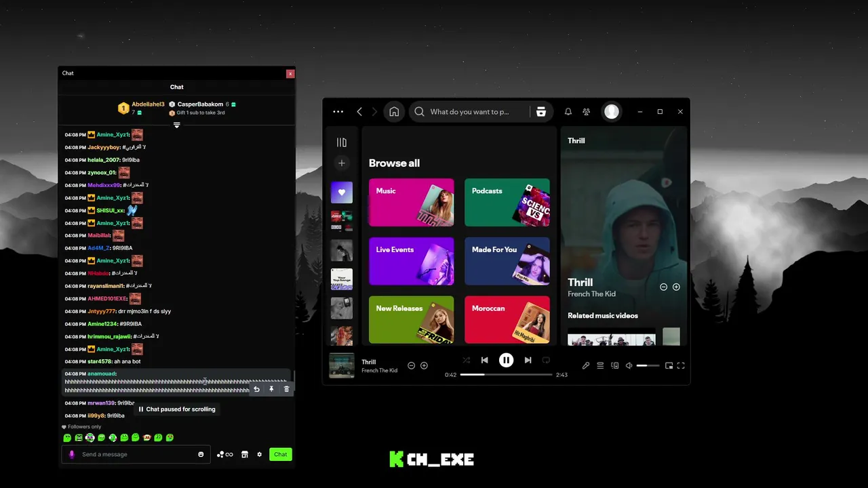868x488 pixels.
Task: Adjust the Spotify volume slider
Action: 648,366
